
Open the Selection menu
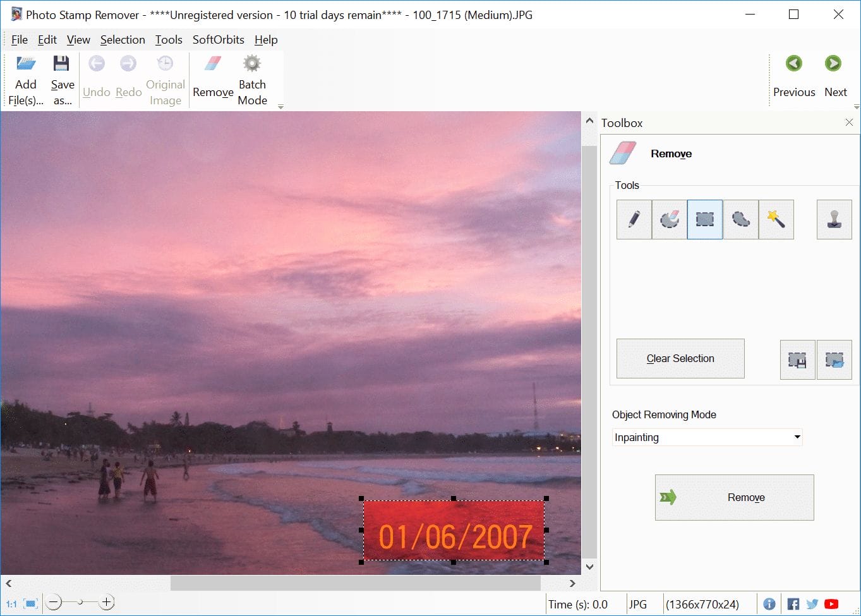pyautogui.click(x=123, y=40)
